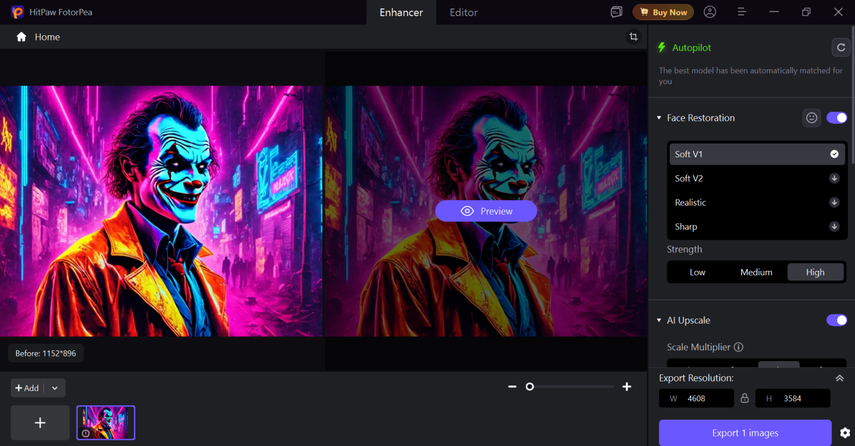Click the + Add button
This screenshot has height=446, width=855.
click(28, 388)
